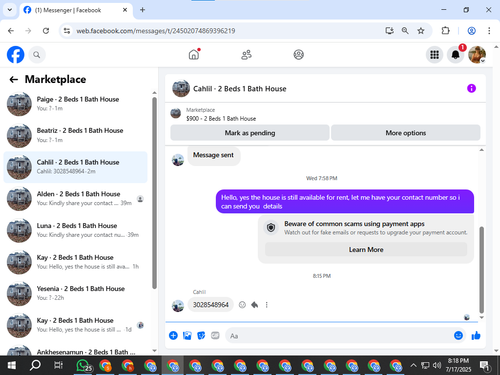Open WhatsApp from the taskbar
The image size is (500, 375).
83,365
